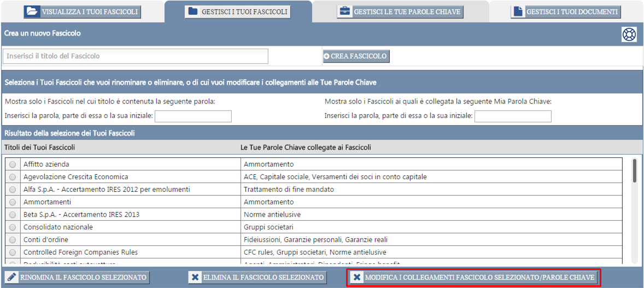Viewport: 644px width, 288px height.
Task: Click the briefcase icon for Parole Chiave
Action: pos(344,11)
